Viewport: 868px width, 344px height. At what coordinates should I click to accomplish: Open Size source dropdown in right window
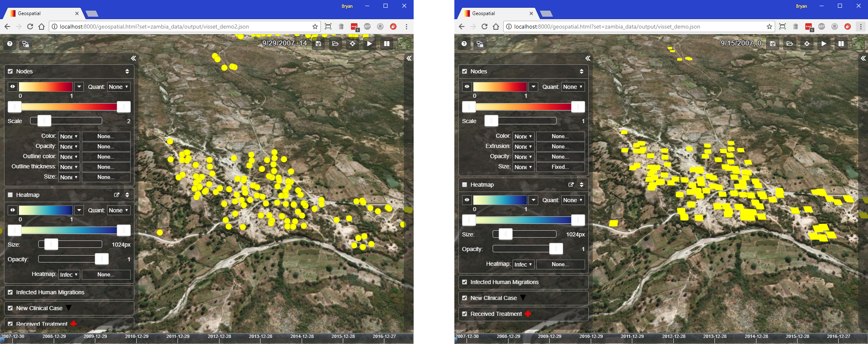coord(523,167)
